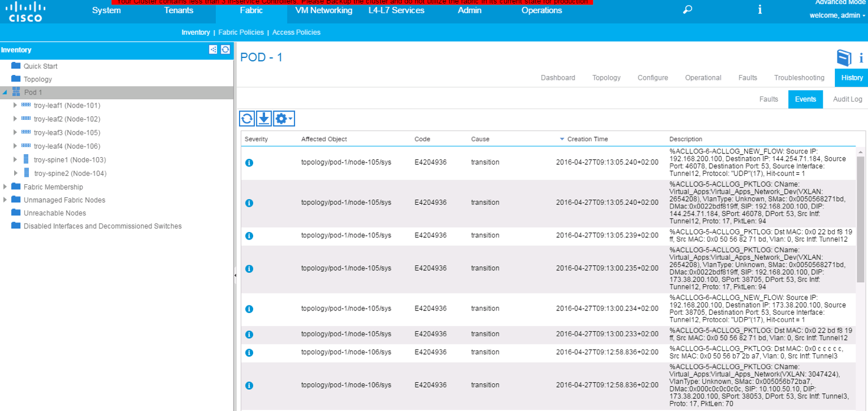Click troy-leaf2 switch icon

[26, 119]
